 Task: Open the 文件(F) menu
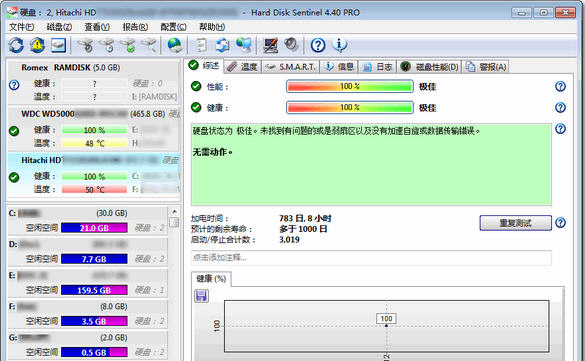click(x=22, y=27)
